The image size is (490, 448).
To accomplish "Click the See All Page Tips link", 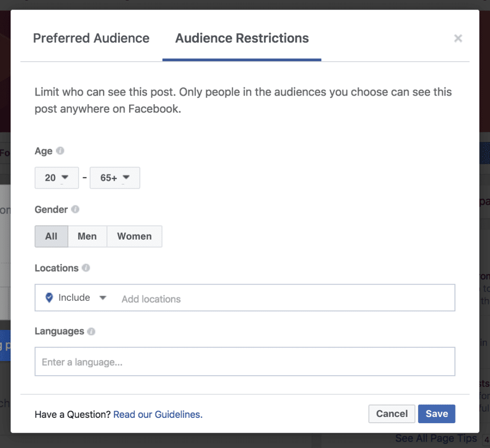I will (434, 437).
